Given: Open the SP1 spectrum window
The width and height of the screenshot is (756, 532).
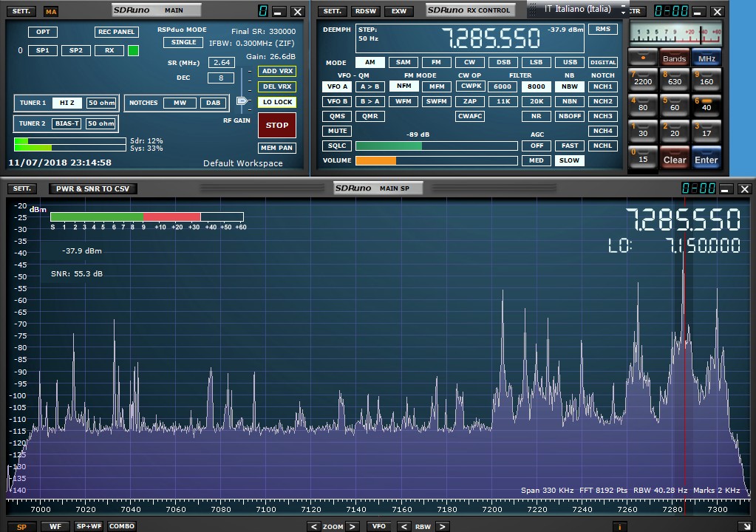Looking at the screenshot, I should click(x=43, y=50).
